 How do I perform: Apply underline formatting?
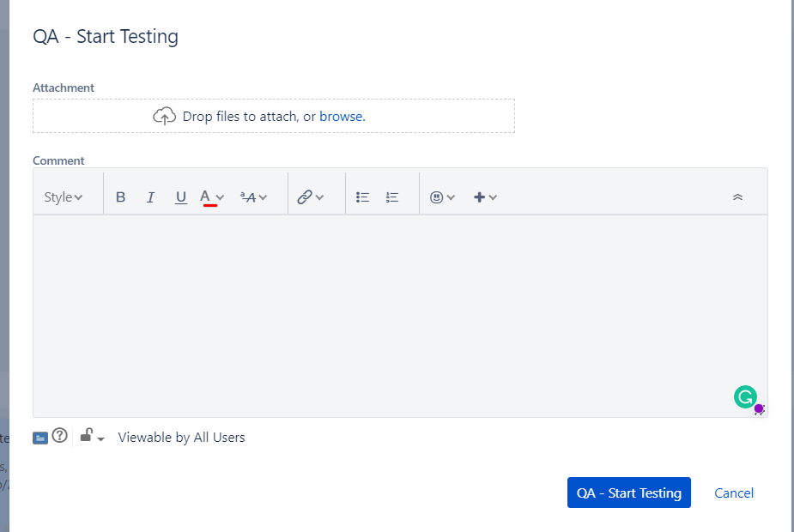[x=180, y=196]
